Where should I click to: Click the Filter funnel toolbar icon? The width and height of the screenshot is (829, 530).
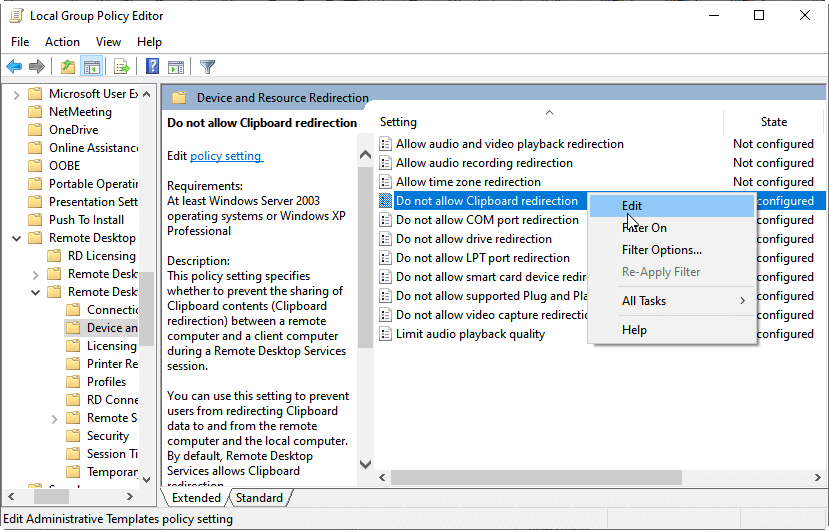[207, 67]
